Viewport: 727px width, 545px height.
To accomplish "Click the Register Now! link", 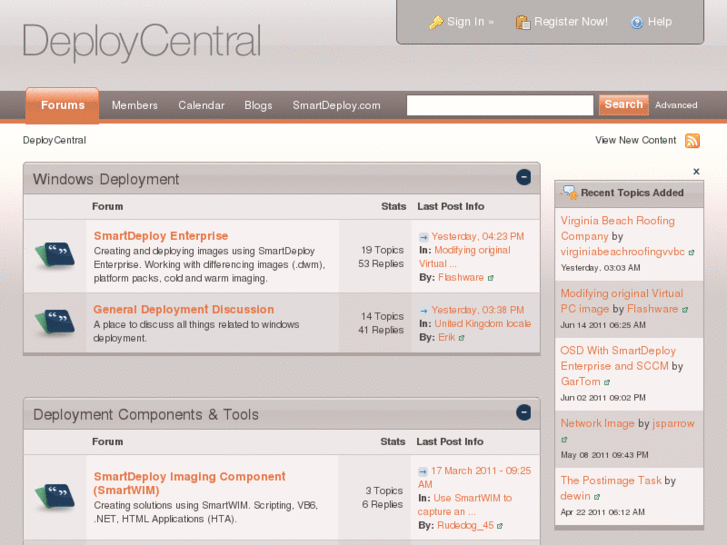I will [x=571, y=22].
